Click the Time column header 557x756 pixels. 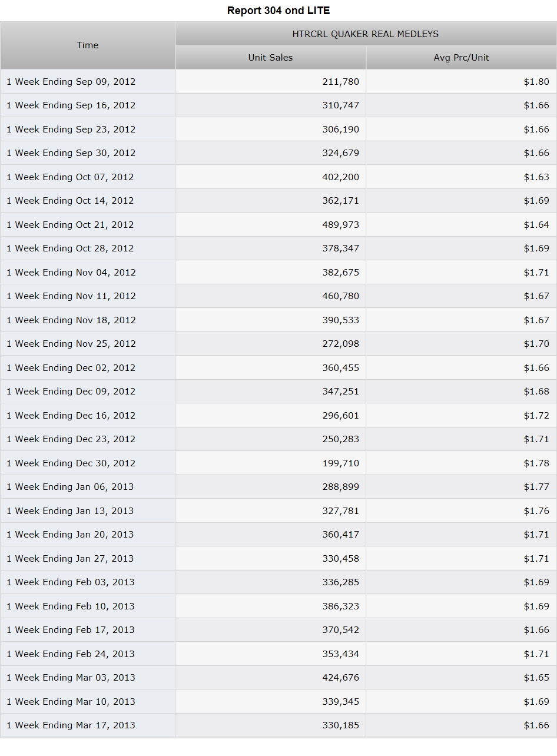88,45
